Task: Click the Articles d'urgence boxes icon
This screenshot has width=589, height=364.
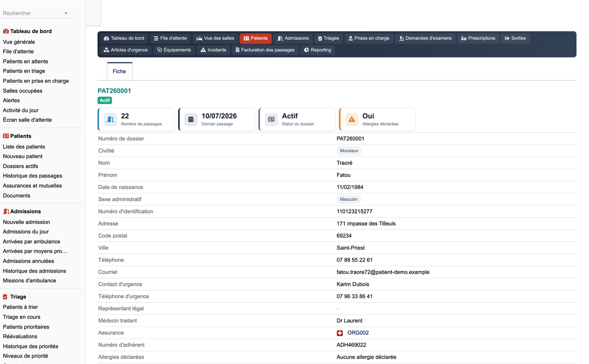Action: coord(106,50)
